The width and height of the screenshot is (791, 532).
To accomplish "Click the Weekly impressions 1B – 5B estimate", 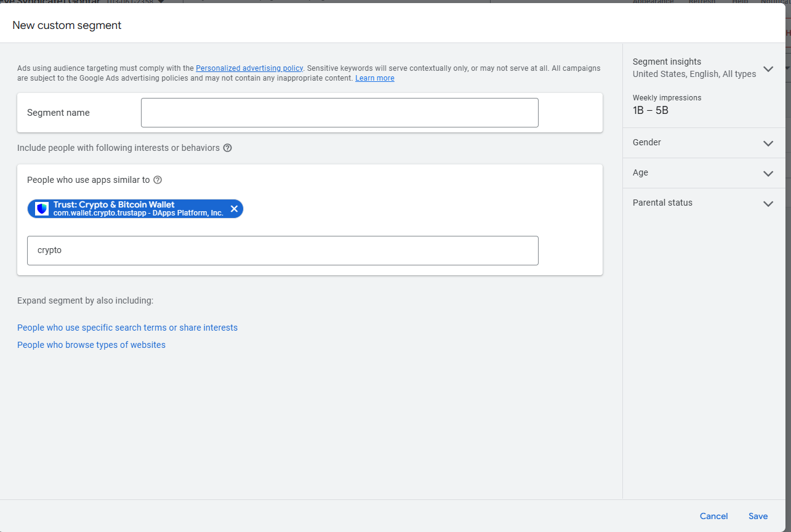I will [x=650, y=111].
